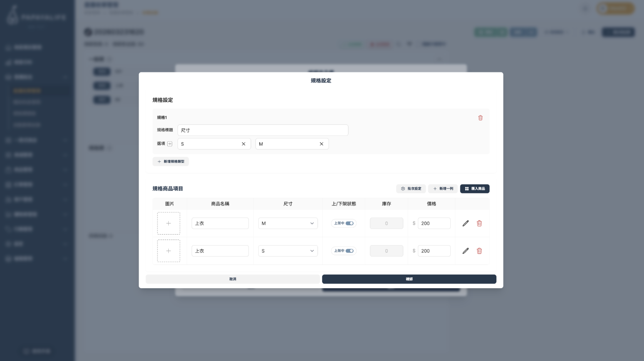Screen dimensions: 644x361
Task: Toggle 上架中 switch in first row
Action: tap(349, 223)
